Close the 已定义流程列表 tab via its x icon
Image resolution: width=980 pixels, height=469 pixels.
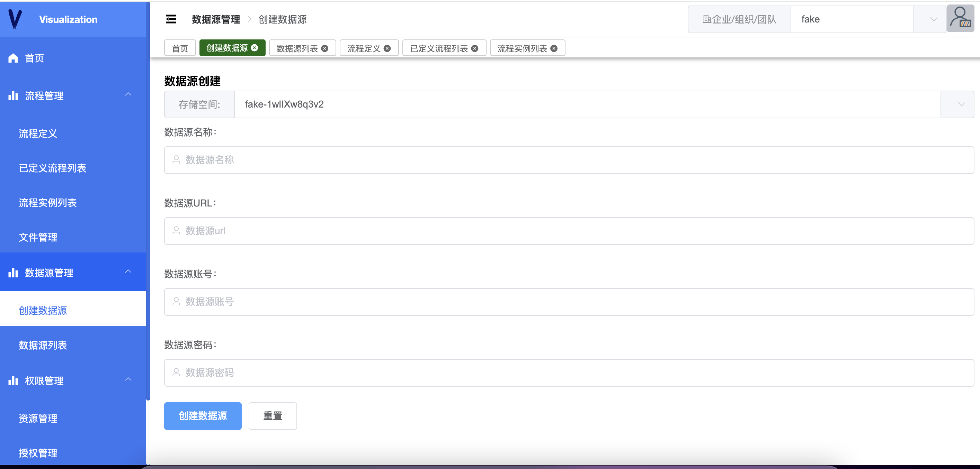coord(474,48)
